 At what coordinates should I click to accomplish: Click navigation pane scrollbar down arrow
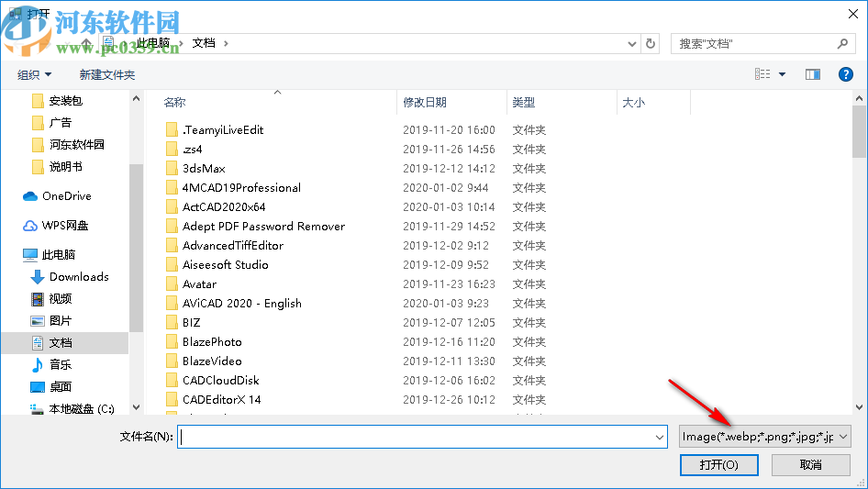pyautogui.click(x=136, y=407)
